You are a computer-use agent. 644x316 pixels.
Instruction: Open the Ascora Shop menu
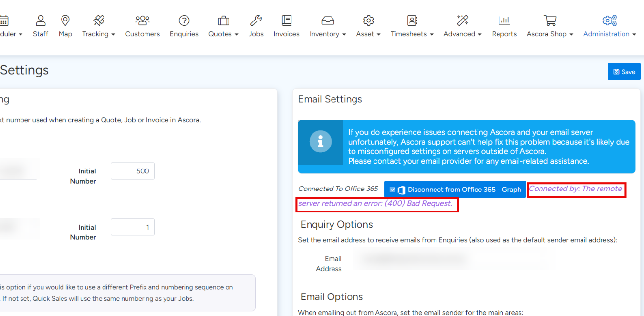(550, 34)
